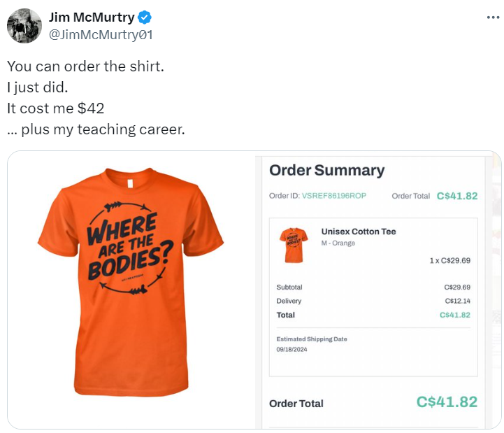Click the Delivery cost C$12.14
This screenshot has height=433, width=504.
(456, 301)
